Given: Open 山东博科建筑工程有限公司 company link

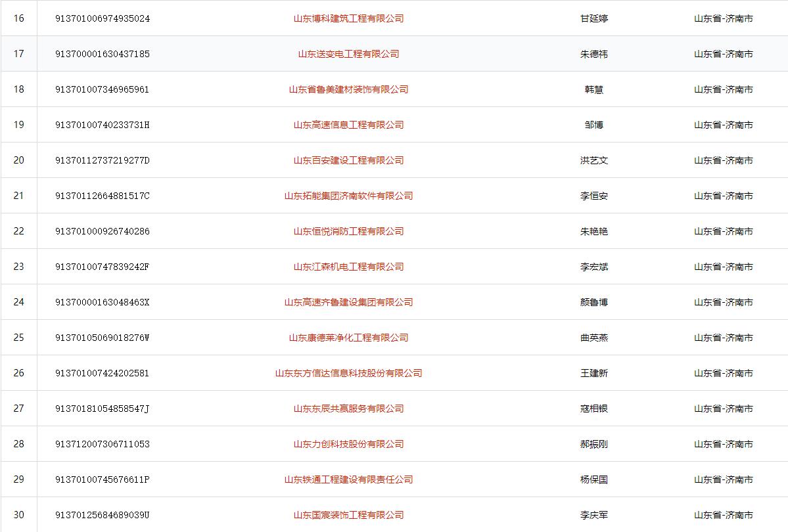Looking at the screenshot, I should 348,18.
